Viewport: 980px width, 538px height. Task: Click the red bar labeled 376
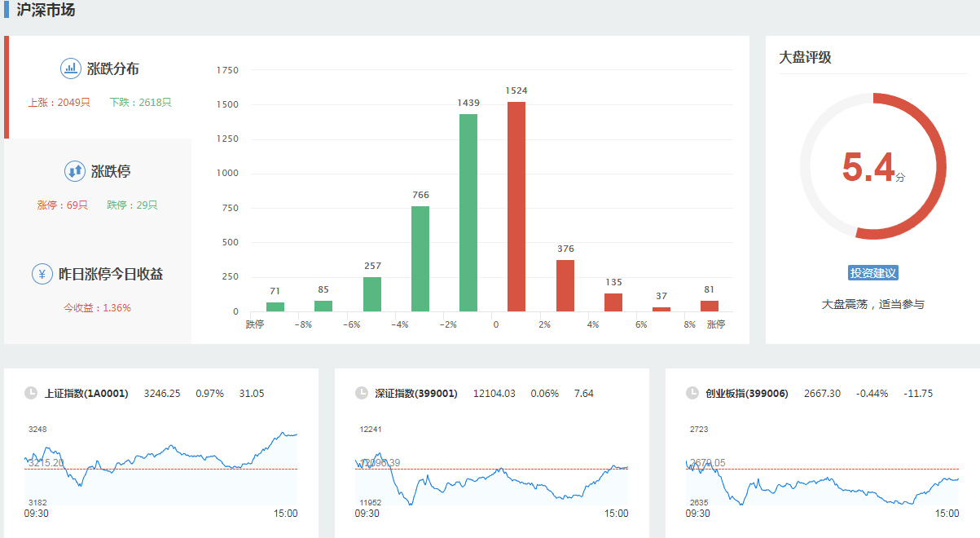(565, 285)
